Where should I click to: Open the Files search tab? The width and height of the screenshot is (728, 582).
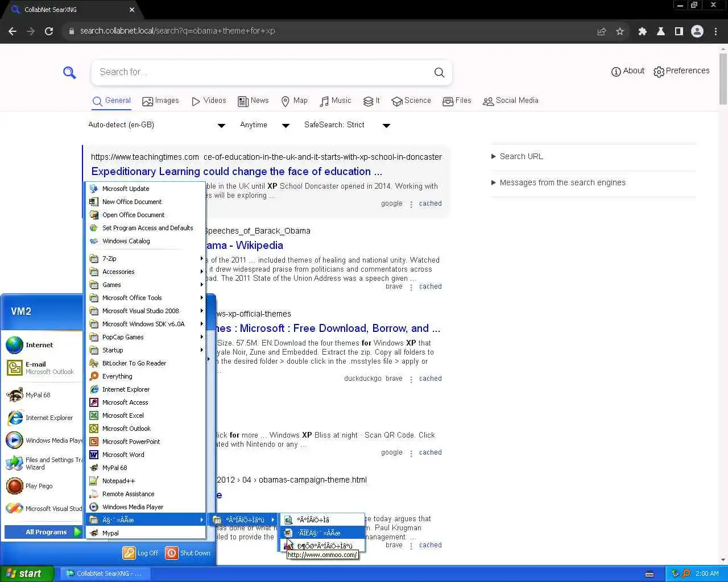pyautogui.click(x=457, y=101)
